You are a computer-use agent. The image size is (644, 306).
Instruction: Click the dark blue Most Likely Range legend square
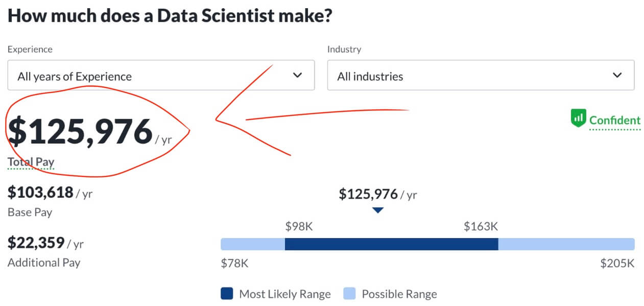pyautogui.click(x=226, y=294)
